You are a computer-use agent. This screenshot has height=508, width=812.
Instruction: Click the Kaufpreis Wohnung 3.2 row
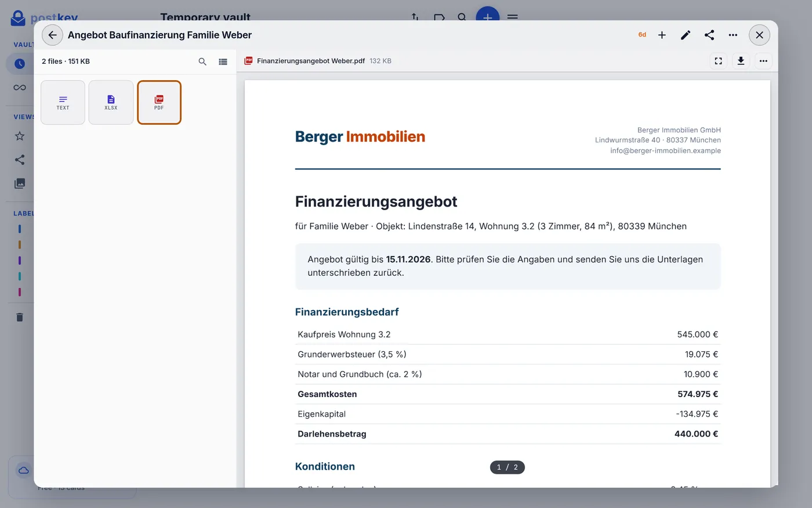click(x=507, y=334)
